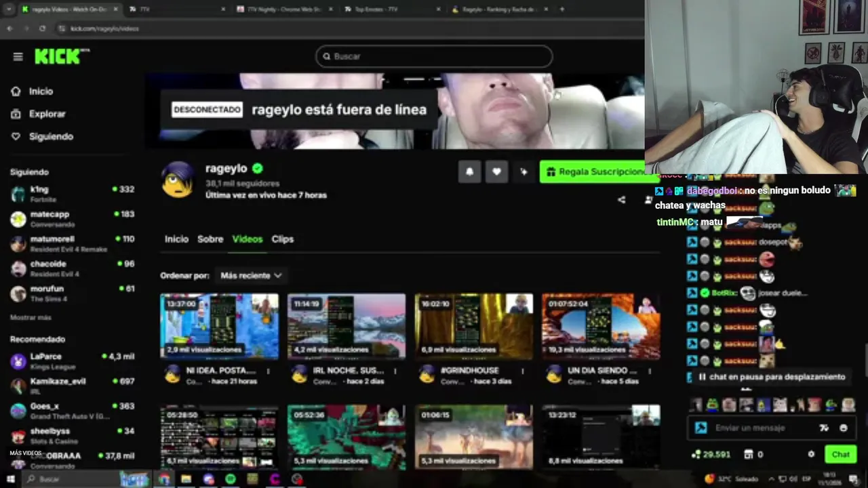Screen dimensions: 868x488
Task: Click the #GRINDHOUSE video title
Action: [469, 371]
